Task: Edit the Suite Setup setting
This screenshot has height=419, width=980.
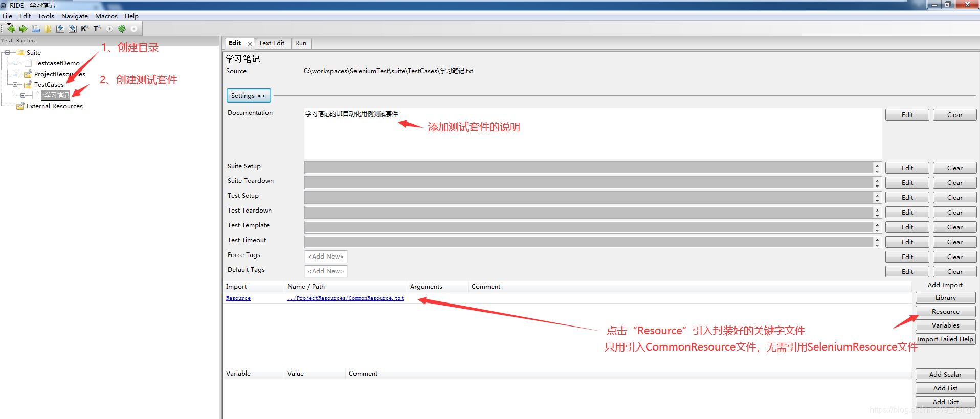Action: 907,168
